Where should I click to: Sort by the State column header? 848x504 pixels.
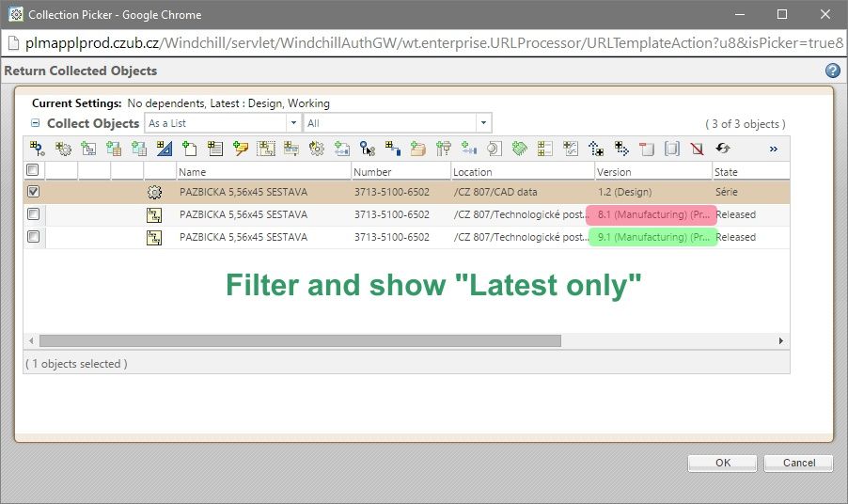point(750,171)
